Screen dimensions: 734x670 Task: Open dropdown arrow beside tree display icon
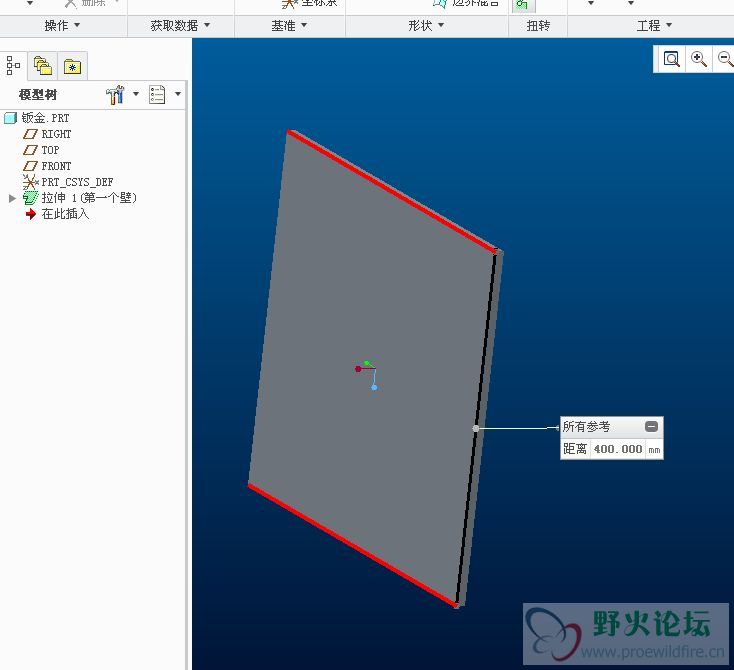coord(178,94)
